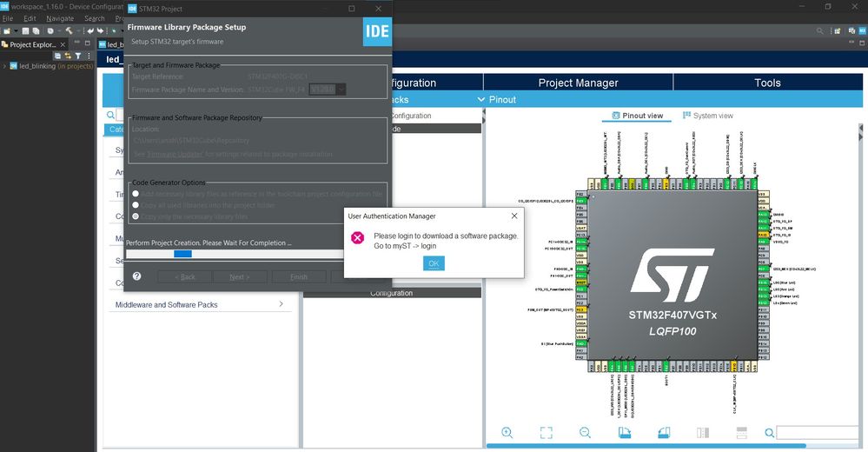Maximize the STM32 Project dialog window

click(352, 9)
